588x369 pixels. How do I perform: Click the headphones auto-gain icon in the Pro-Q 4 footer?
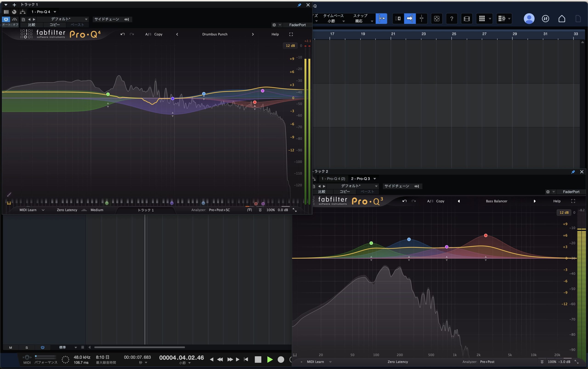249,210
